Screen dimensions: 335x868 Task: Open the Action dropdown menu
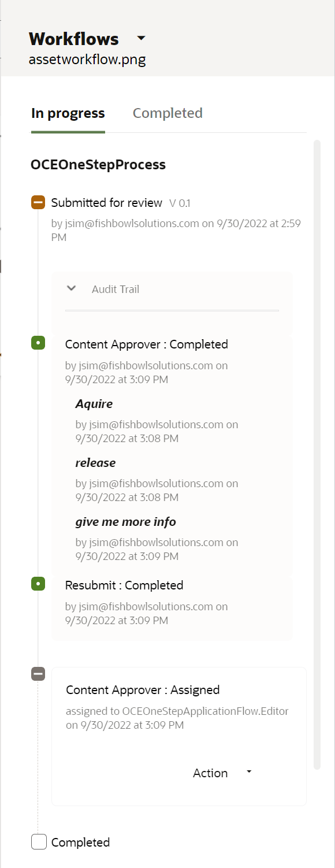(x=222, y=773)
